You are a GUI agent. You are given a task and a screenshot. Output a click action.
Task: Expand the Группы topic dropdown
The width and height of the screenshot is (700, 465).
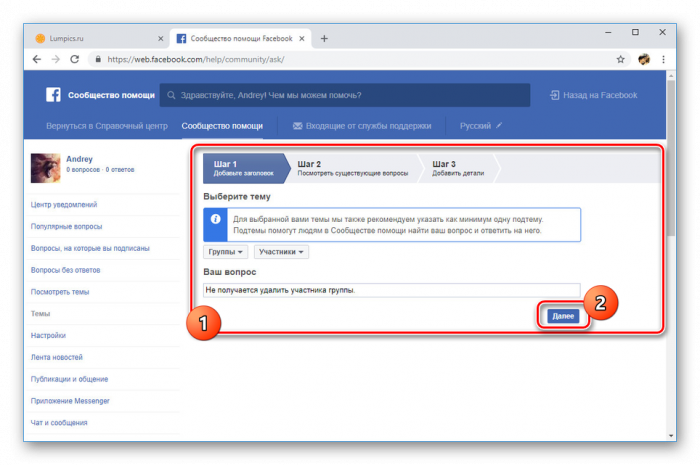225,251
